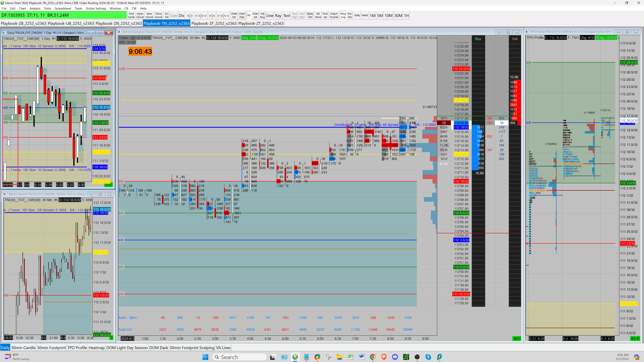Activate the Text drawing tool
Screen dimensions: 644x362
(x=287, y=15)
